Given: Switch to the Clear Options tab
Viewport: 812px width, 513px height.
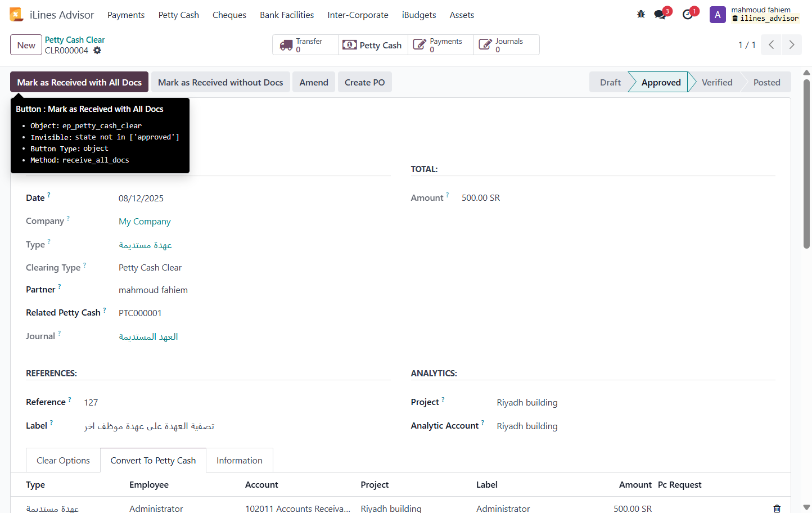Looking at the screenshot, I should (x=63, y=460).
